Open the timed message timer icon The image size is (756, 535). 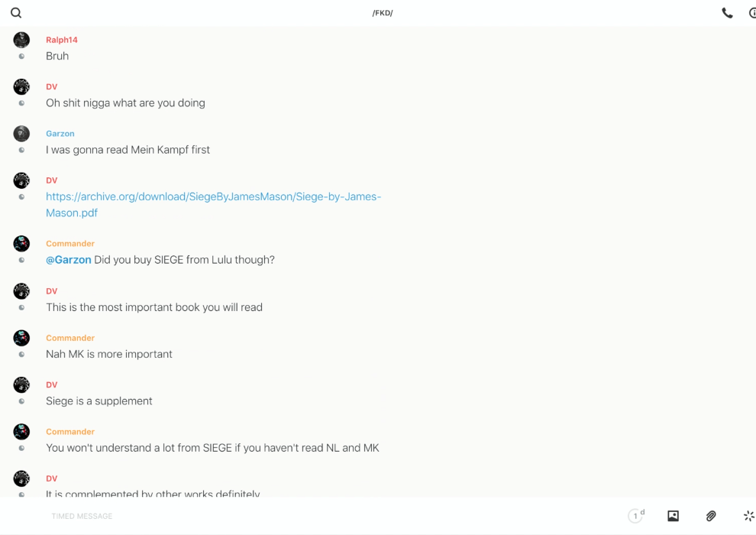(636, 516)
